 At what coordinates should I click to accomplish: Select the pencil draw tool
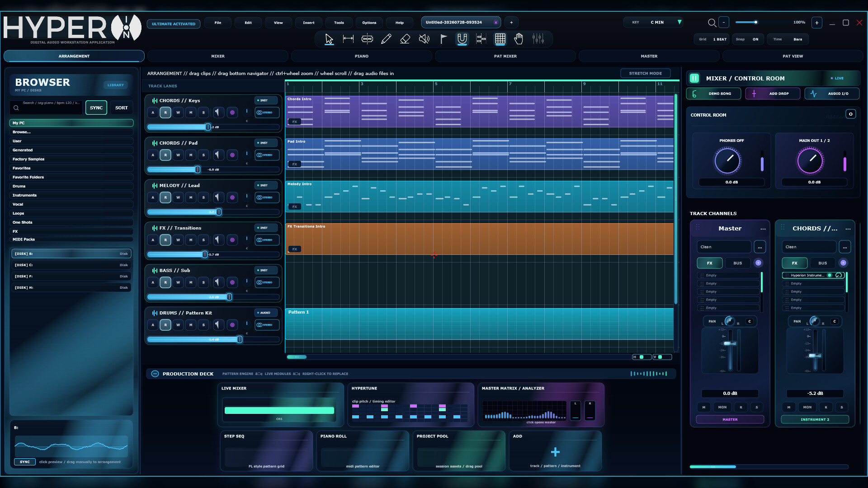(386, 39)
